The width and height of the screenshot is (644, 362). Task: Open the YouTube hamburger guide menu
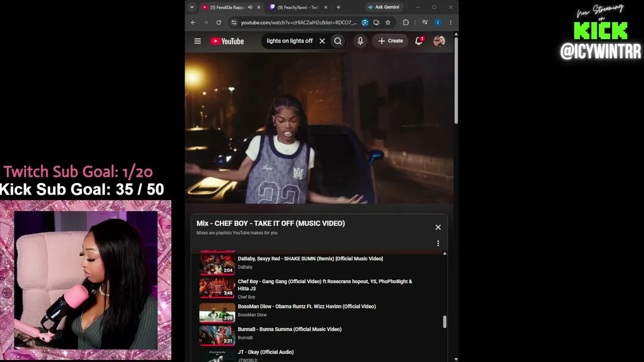coord(198,41)
